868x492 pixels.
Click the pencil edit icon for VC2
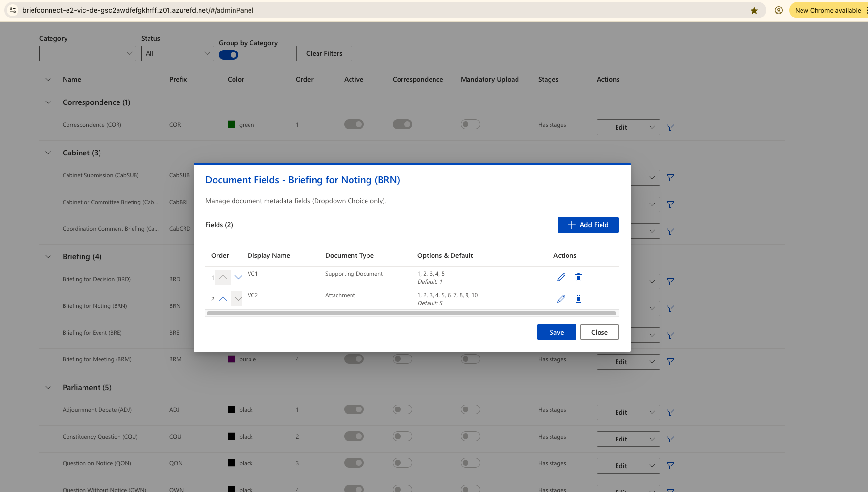click(x=561, y=299)
